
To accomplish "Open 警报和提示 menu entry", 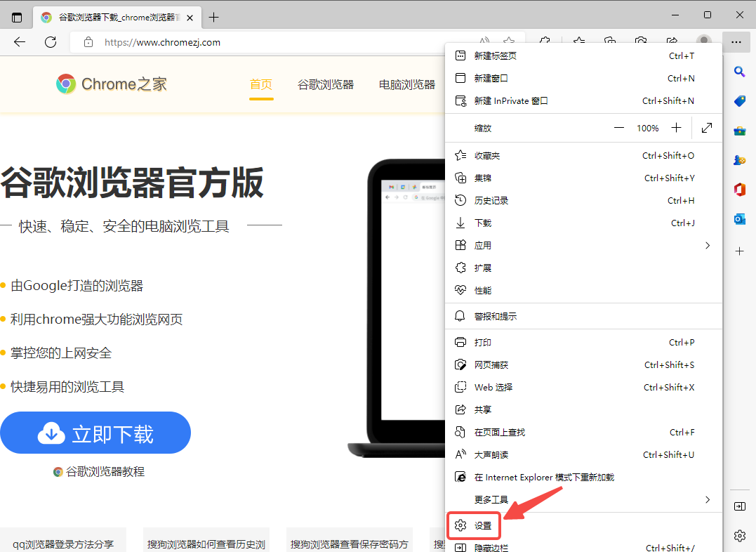I will (583, 316).
